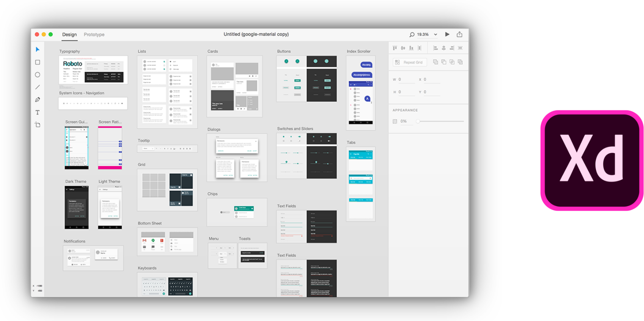This screenshot has height=321, width=644.
Task: Align selection to left edge
Action: [436, 48]
